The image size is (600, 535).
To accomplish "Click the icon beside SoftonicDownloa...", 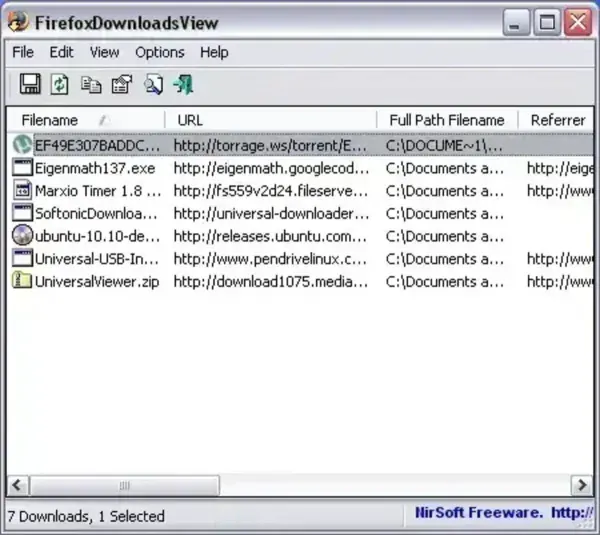I will pos(22,213).
